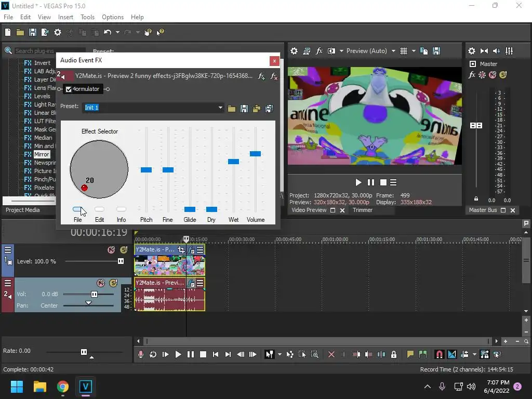Toggle Split Screen View icon in preview

pos(331,51)
